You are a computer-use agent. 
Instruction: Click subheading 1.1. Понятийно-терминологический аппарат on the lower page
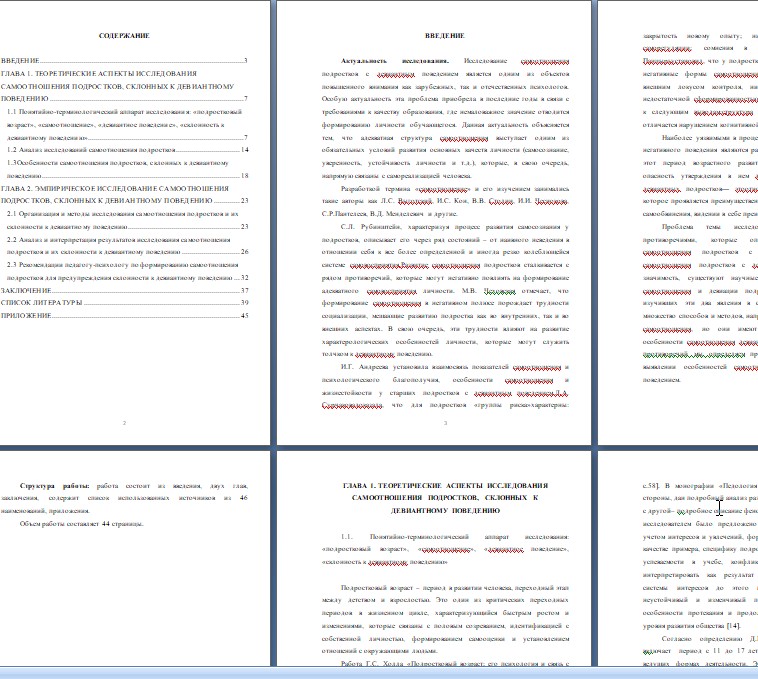tap(445, 549)
